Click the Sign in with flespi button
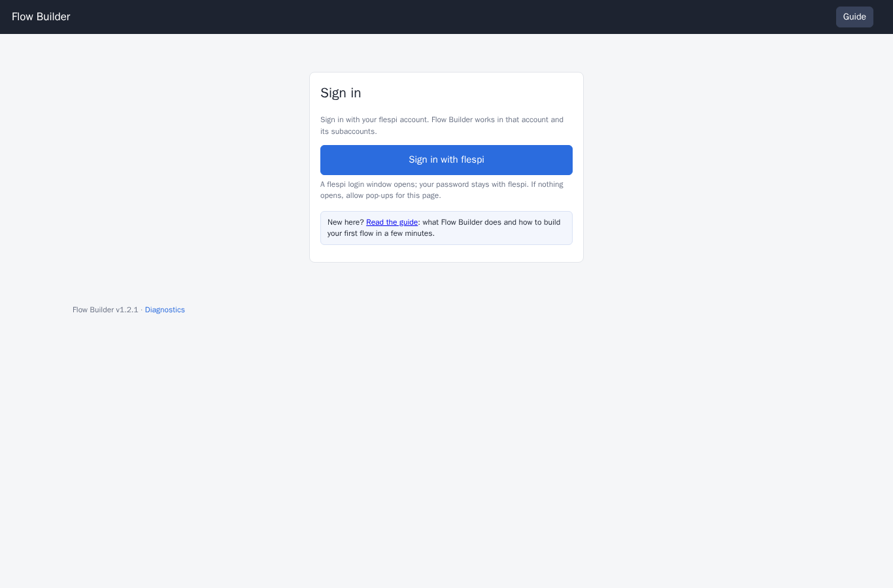This screenshot has height=588, width=893. [x=446, y=160]
